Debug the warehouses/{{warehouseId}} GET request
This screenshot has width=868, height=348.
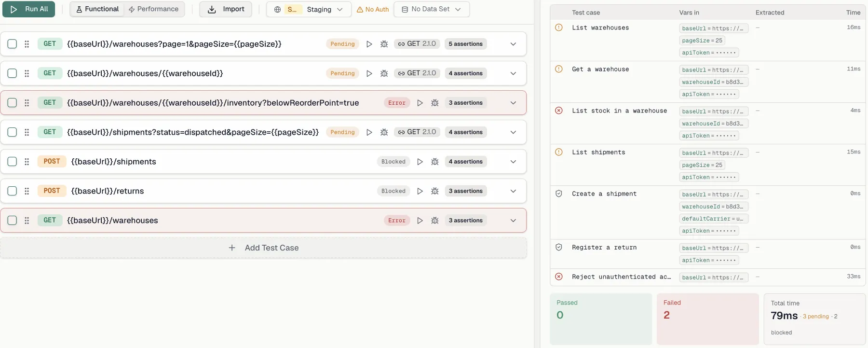pos(384,73)
